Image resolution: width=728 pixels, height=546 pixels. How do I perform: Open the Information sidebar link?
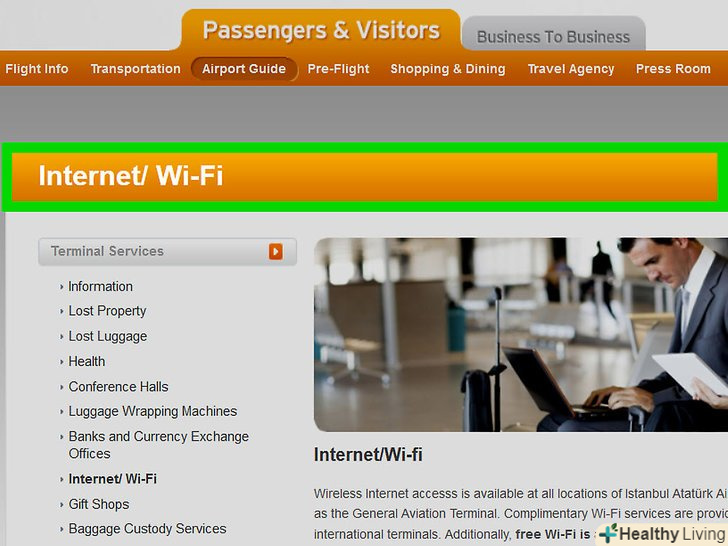(100, 286)
